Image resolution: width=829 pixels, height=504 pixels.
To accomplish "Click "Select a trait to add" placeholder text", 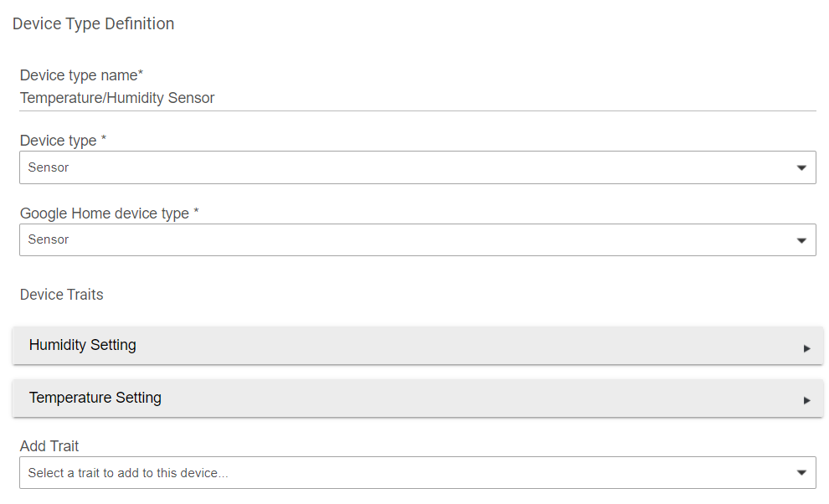I will pyautogui.click(x=127, y=473).
